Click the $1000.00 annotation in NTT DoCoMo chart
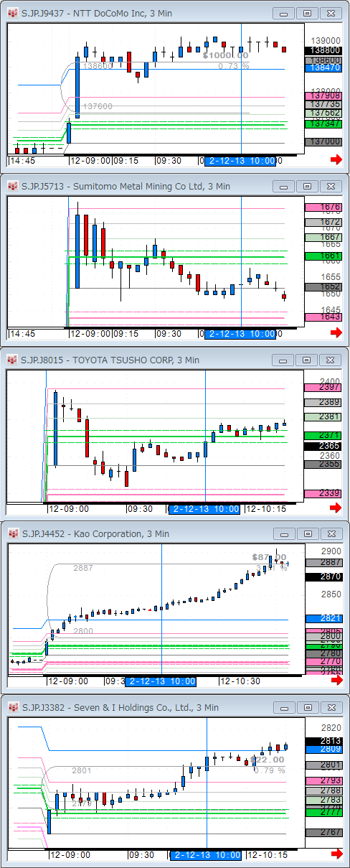Viewport: 350px width, 868px height. click(x=225, y=55)
